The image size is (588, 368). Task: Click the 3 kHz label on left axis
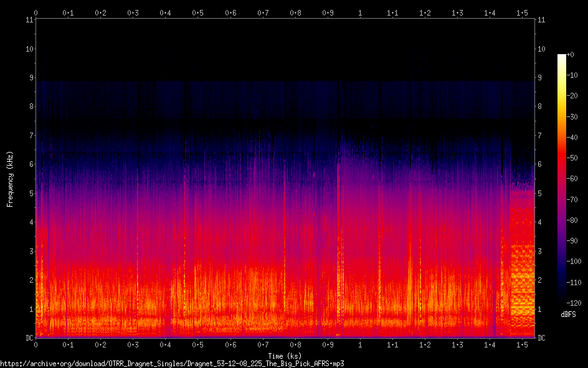[30, 252]
